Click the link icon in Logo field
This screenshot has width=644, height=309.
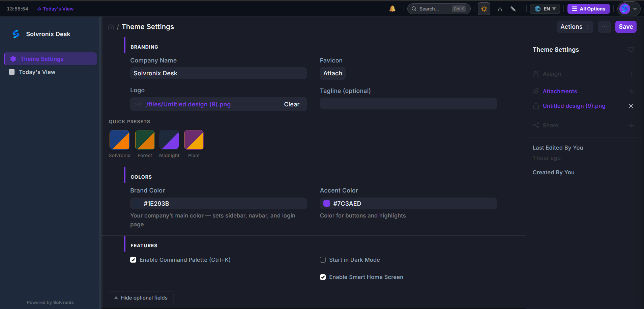coord(138,105)
